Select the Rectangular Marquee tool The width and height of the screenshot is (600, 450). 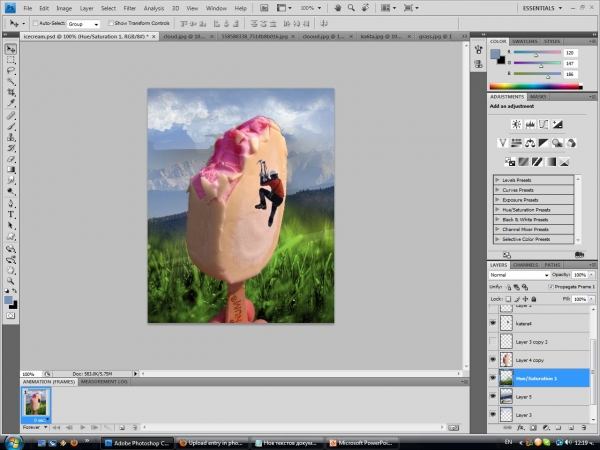coord(11,60)
